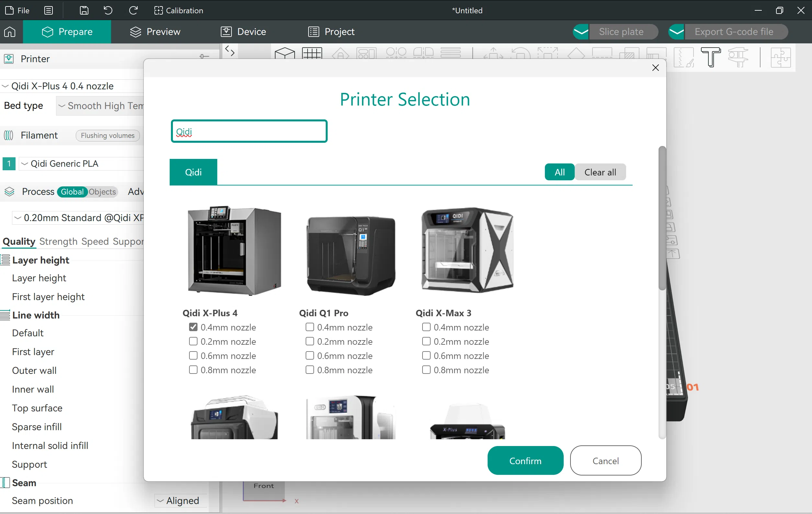Image resolution: width=812 pixels, height=514 pixels.
Task: Click the Clear all button
Action: click(600, 172)
